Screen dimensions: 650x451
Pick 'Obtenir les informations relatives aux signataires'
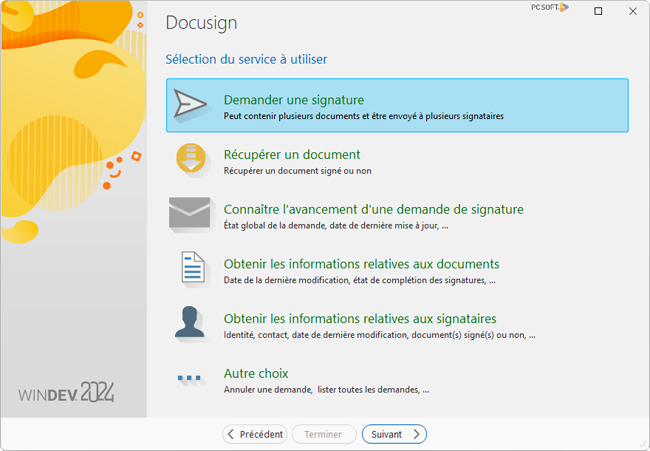tap(360, 318)
